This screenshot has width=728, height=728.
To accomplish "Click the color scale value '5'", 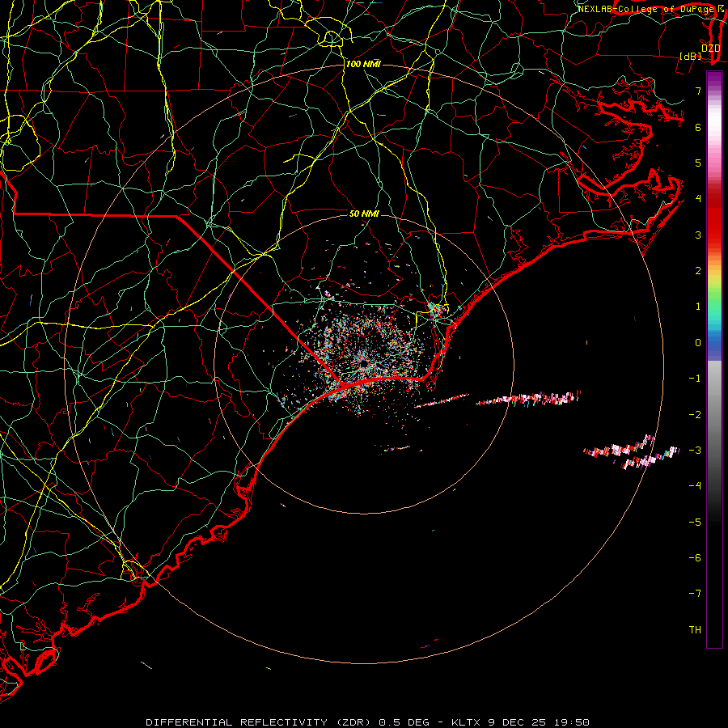I will pos(698,163).
